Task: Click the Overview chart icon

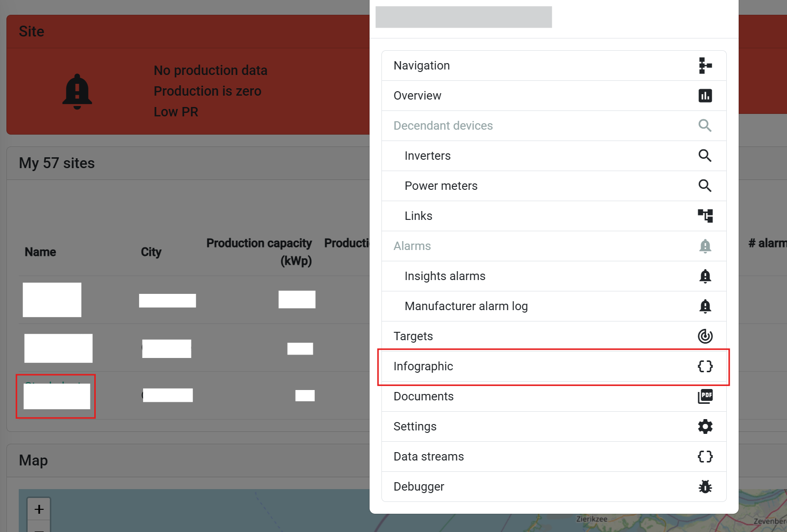Action: pos(705,96)
